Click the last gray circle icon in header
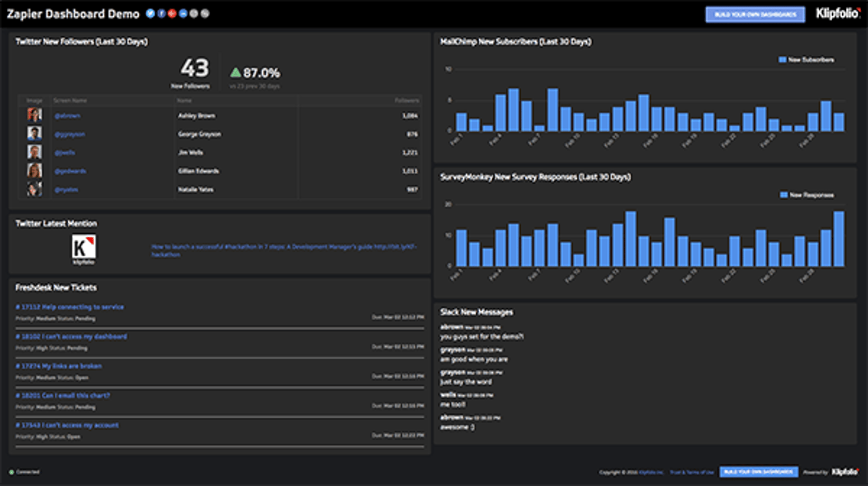Image resolution: width=868 pixels, height=486 pixels. click(x=205, y=14)
